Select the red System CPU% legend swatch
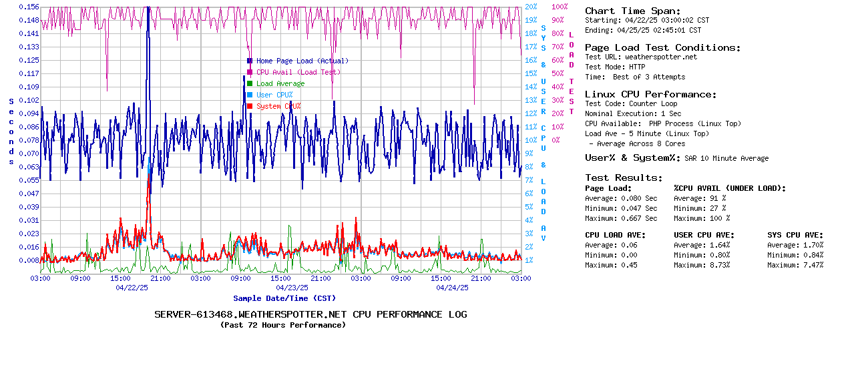868x367 pixels. click(250, 106)
